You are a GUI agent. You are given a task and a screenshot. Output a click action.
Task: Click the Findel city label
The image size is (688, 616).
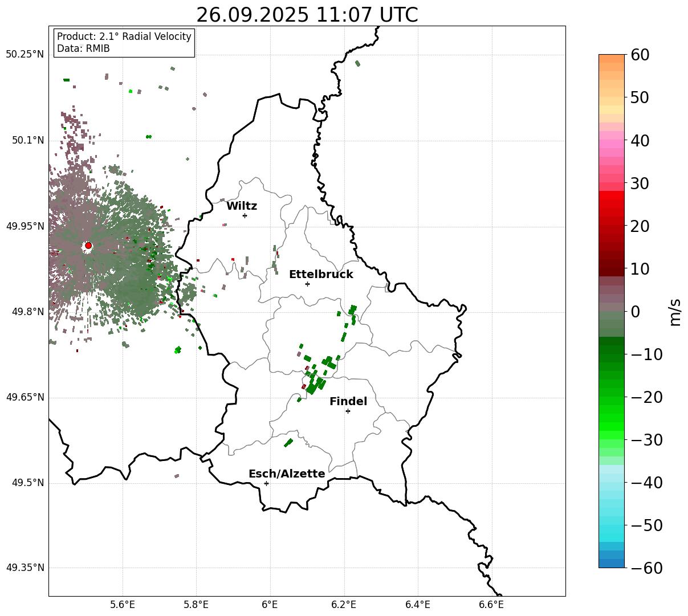[348, 402]
